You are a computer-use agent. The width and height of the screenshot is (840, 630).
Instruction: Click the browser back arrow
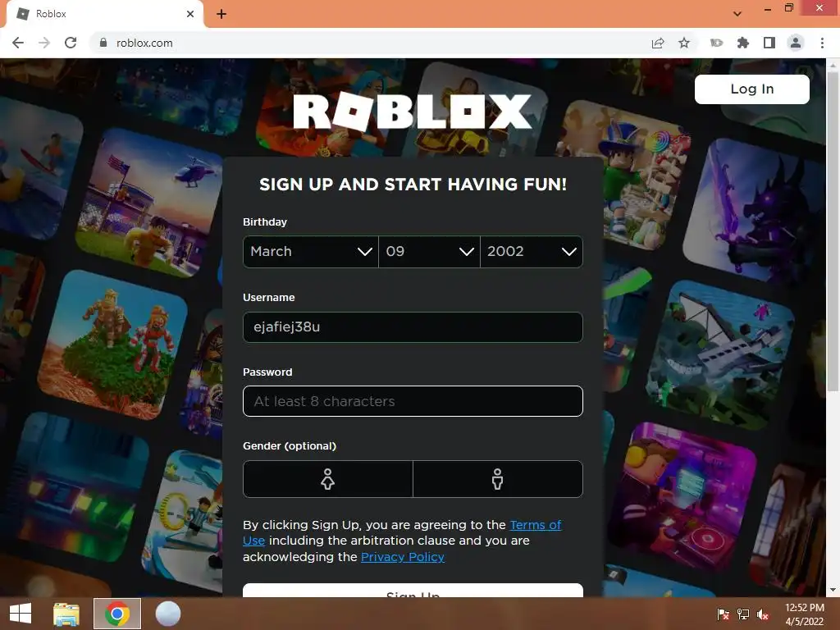tap(18, 43)
